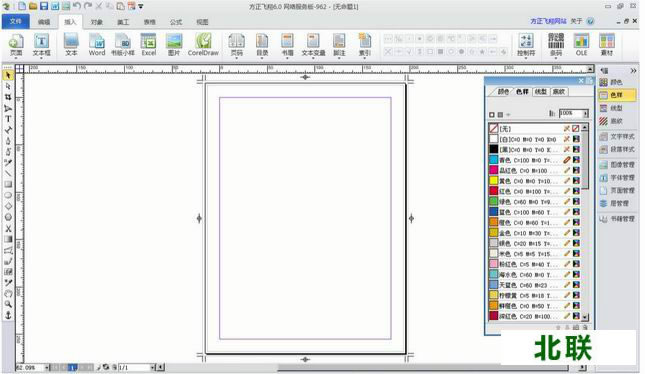Click the Excel insert icon
645x374 pixels.
click(x=148, y=45)
